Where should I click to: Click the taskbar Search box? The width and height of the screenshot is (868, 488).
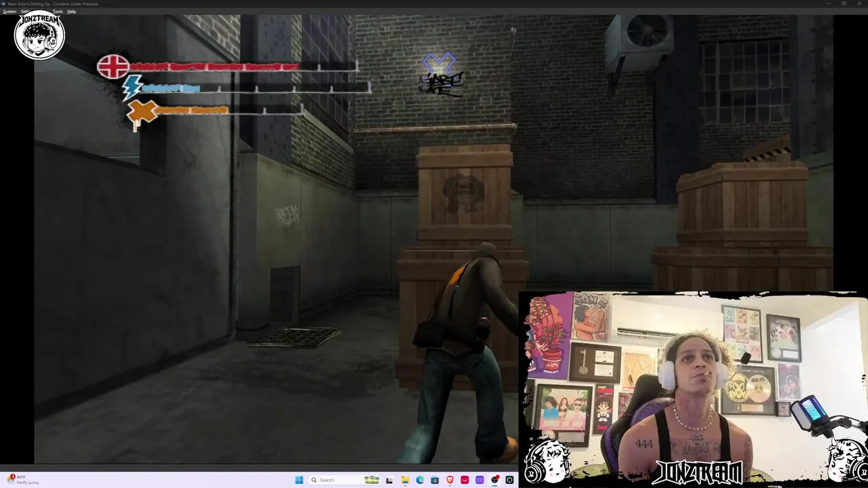click(x=344, y=480)
